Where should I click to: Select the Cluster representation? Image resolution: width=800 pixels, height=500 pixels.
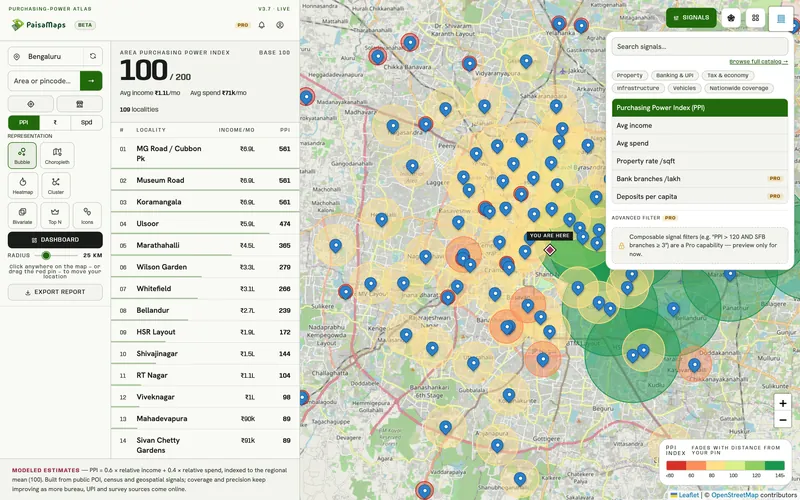[x=56, y=186]
